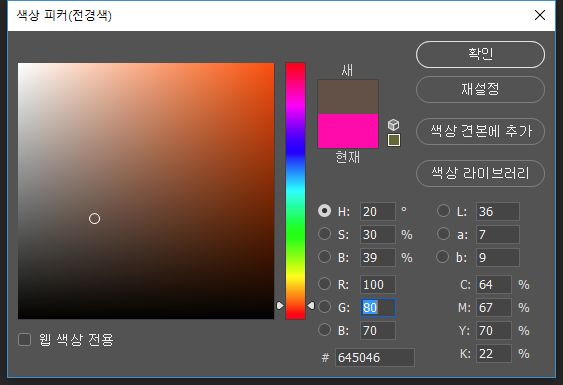Click the 색상 견본에 추가 button
Screen dimensions: 563x385
[x=480, y=131]
